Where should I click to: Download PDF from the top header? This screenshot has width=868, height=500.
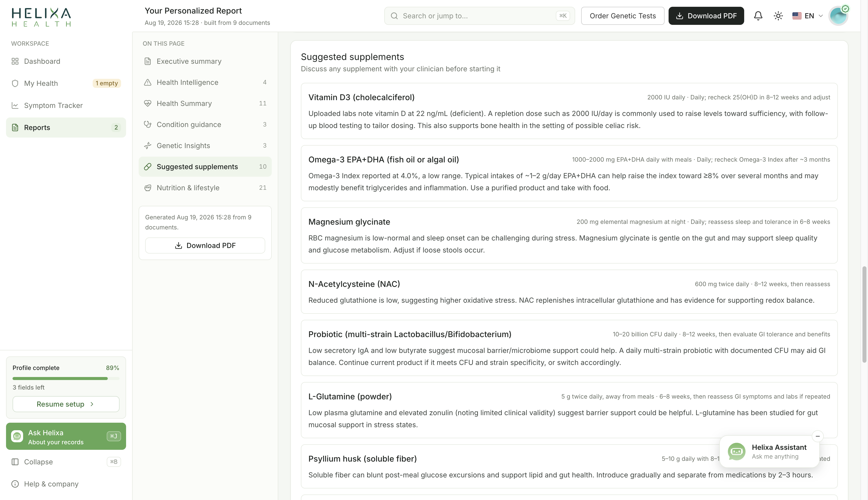706,16
